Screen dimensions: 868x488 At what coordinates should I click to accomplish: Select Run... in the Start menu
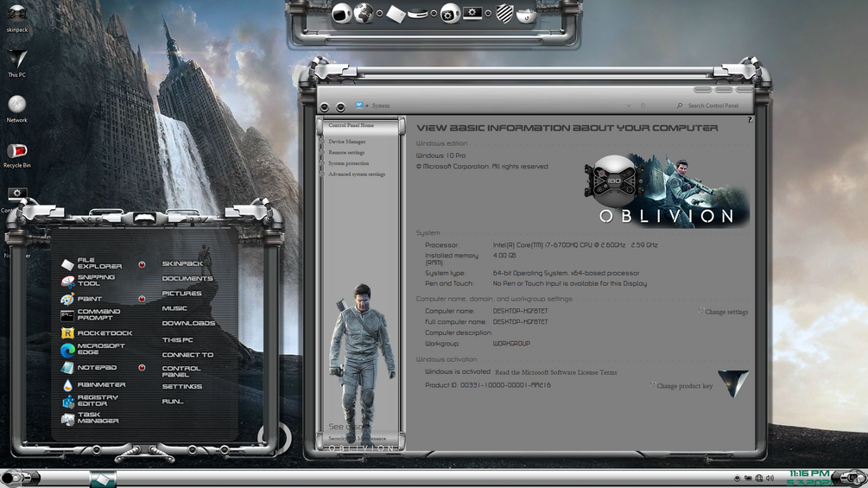(x=172, y=402)
